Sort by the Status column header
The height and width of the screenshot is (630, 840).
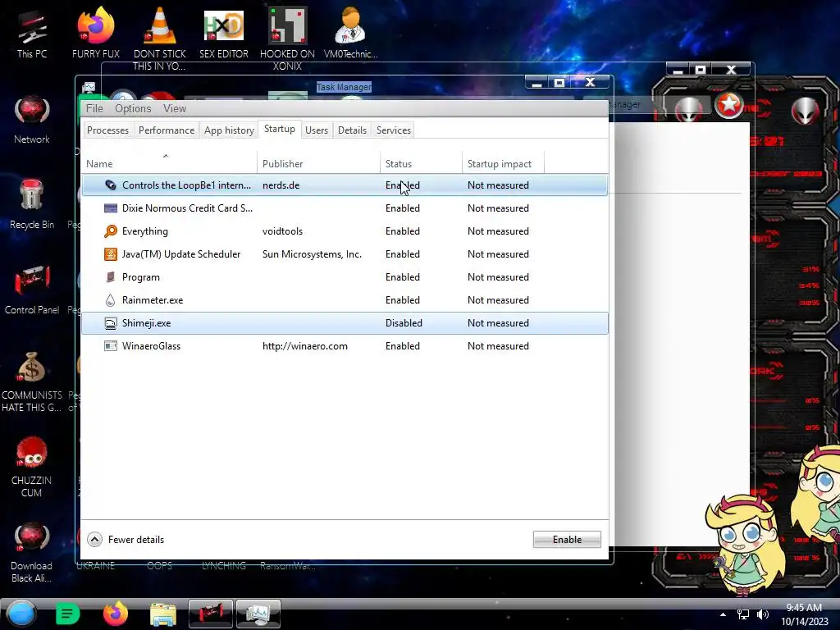point(421,163)
